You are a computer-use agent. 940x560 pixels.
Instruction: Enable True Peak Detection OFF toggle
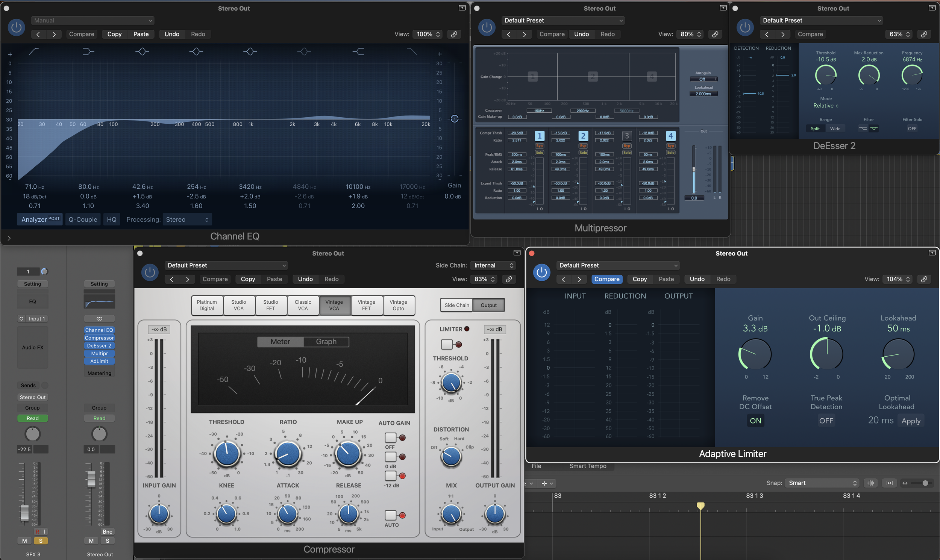pos(826,421)
